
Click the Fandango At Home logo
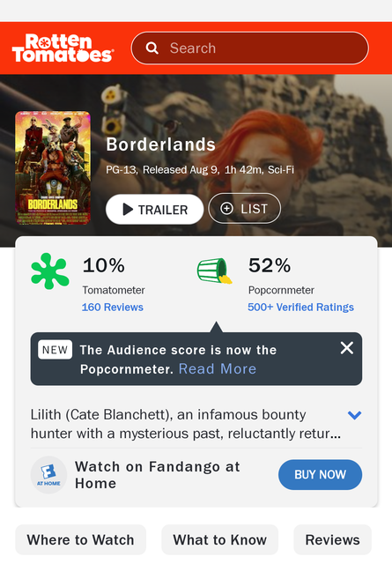click(x=48, y=475)
